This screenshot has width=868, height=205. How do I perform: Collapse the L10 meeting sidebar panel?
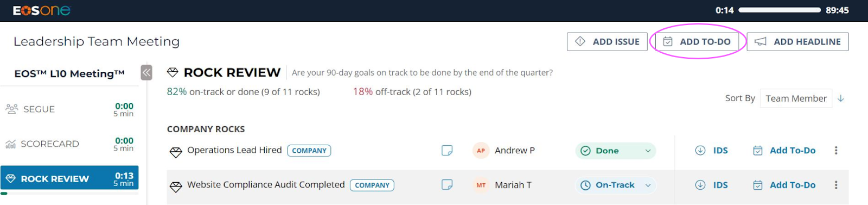point(146,72)
